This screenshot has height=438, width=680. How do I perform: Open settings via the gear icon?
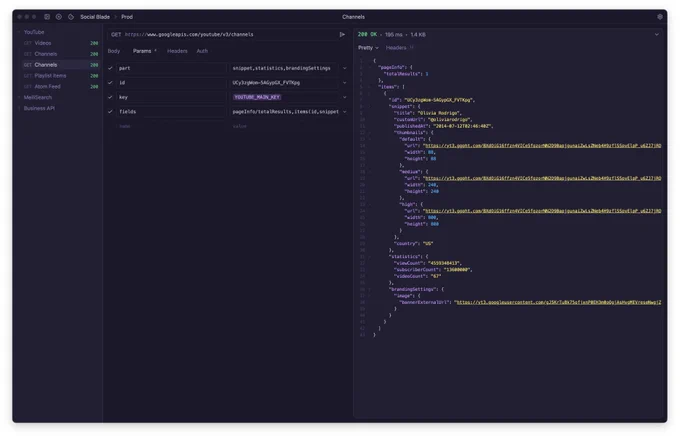(660, 17)
